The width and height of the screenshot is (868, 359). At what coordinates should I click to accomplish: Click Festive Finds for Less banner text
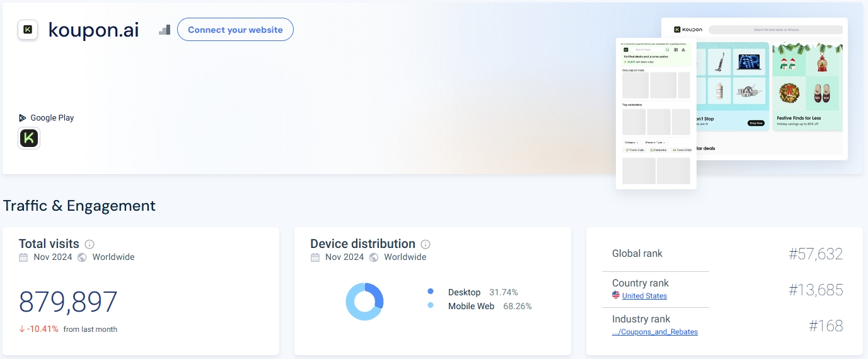click(799, 118)
